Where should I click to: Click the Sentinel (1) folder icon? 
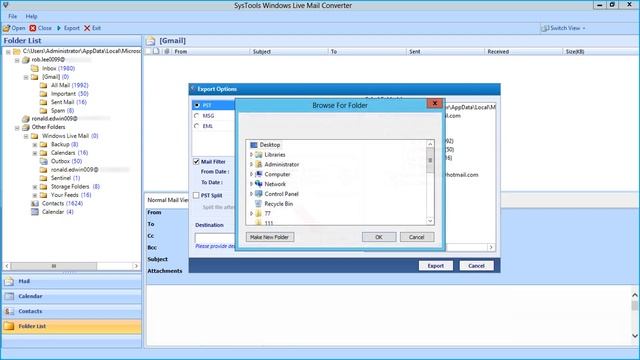(43, 178)
